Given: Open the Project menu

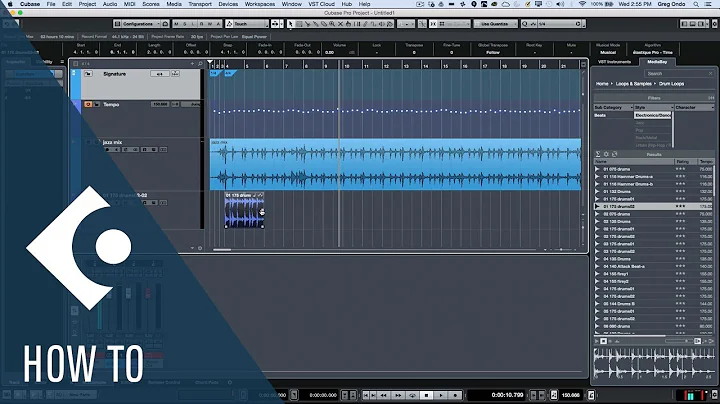Looking at the screenshot, I should tap(87, 4).
